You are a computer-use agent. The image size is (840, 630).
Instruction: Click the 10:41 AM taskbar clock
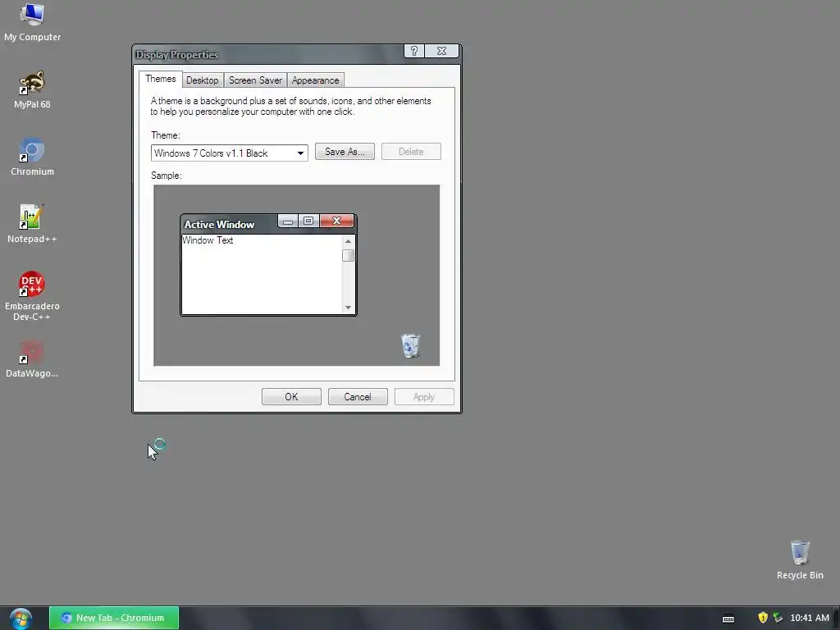(x=810, y=619)
